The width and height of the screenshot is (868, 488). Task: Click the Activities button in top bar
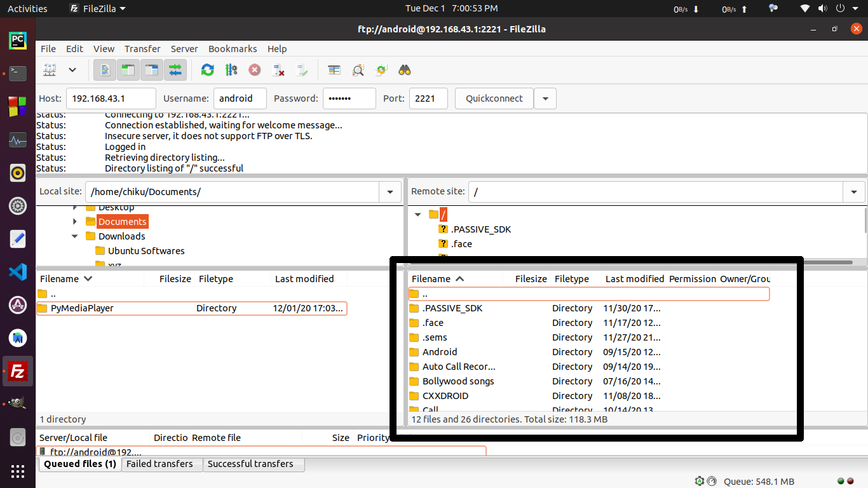(x=27, y=8)
